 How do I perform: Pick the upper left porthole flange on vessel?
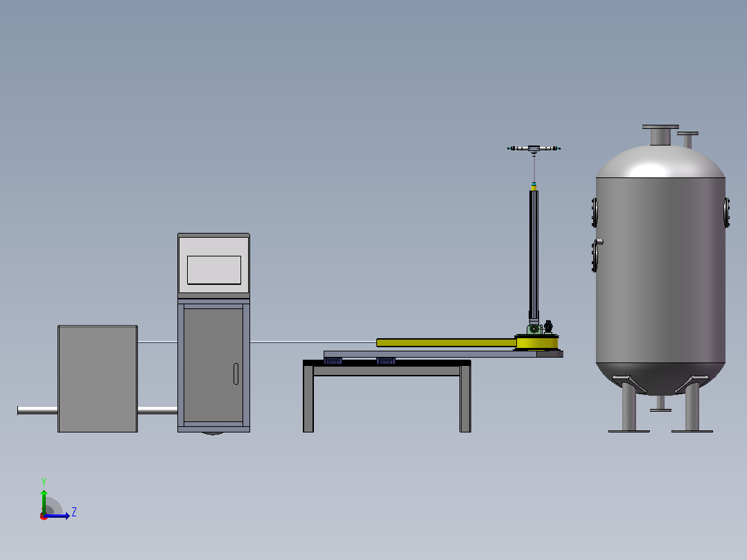595,213
